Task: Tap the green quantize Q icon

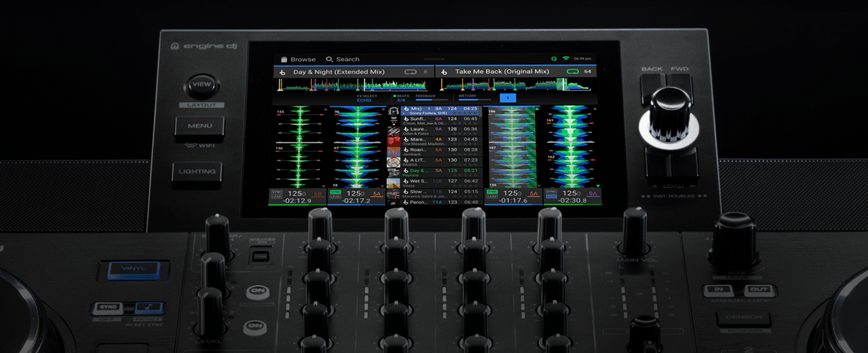Action: (x=553, y=59)
